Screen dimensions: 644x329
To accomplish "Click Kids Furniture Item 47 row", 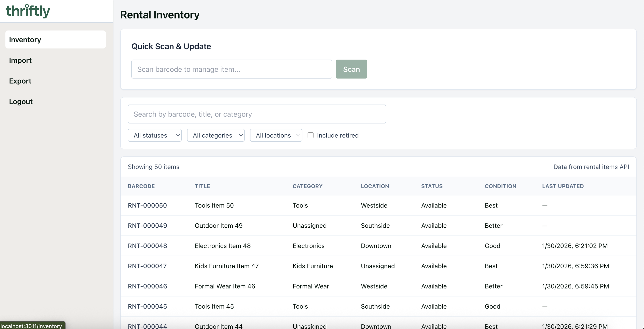I will 226,266.
